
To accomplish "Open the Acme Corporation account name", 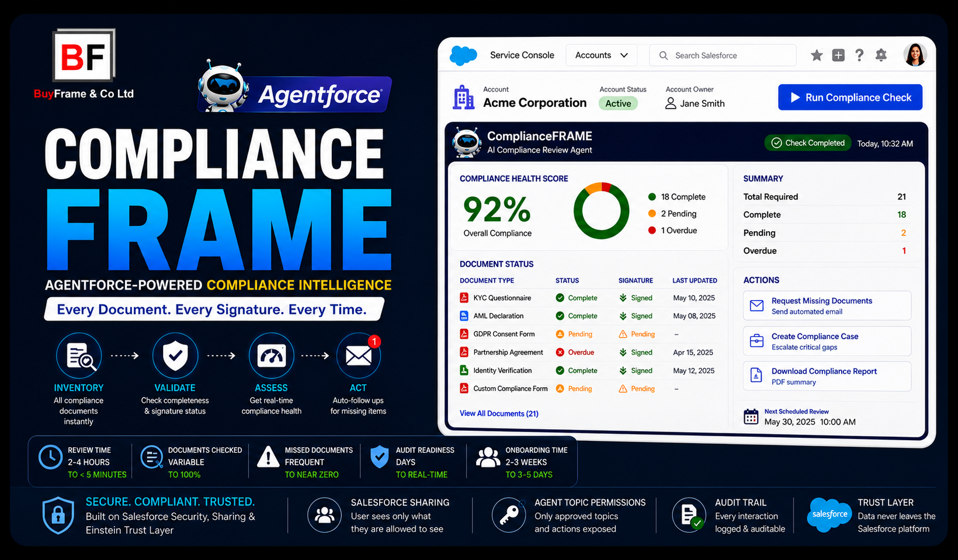I will click(x=534, y=103).
